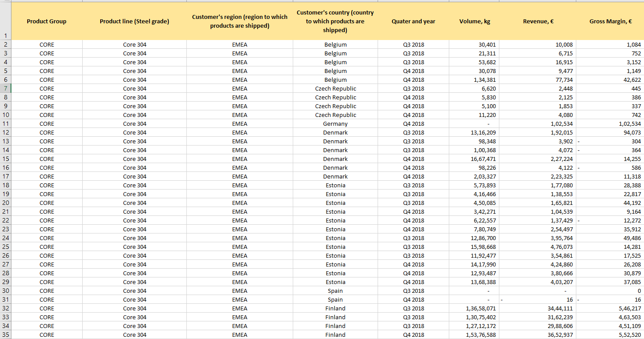Click the gross margin value 5,52,520
644x339 pixels.
[x=610, y=335]
